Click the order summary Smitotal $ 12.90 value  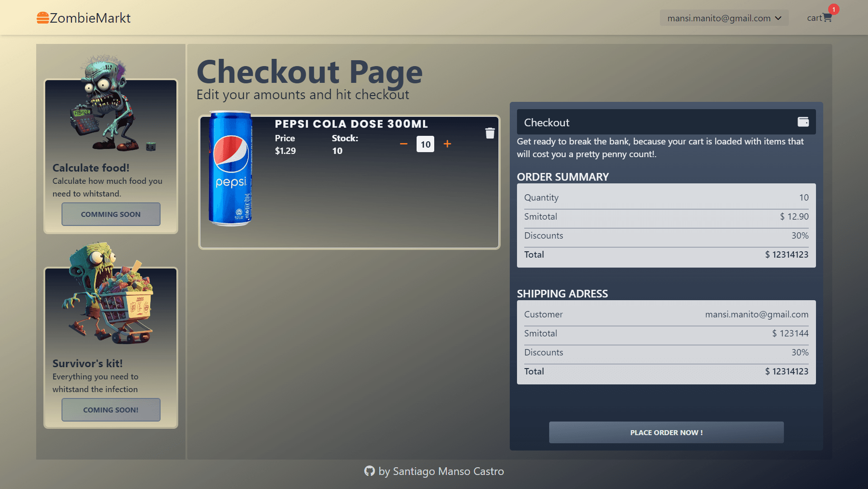point(794,216)
